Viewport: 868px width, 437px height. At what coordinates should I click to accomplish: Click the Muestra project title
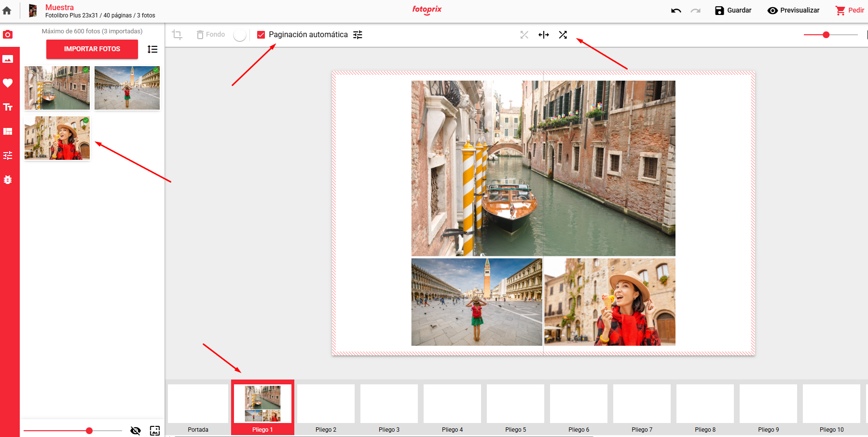(x=59, y=7)
